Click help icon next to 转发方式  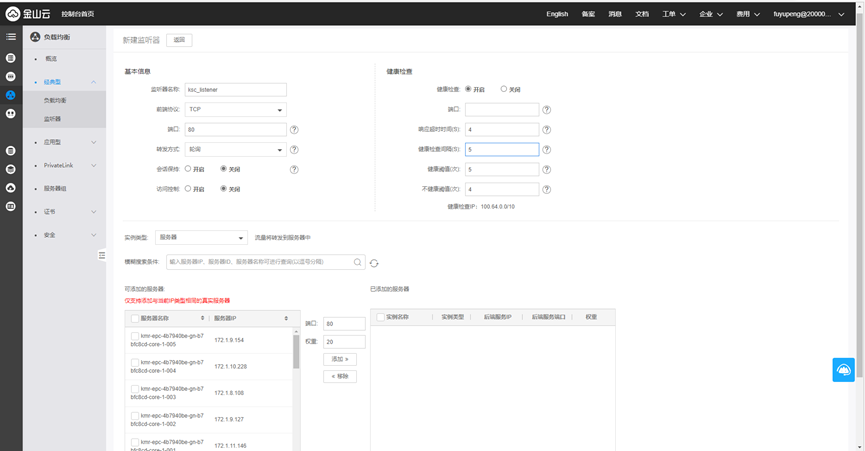pos(294,149)
